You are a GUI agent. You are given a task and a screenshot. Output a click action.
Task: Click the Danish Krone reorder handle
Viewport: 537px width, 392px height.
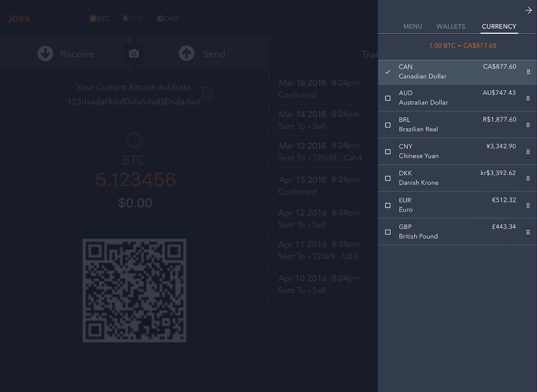pos(528,179)
